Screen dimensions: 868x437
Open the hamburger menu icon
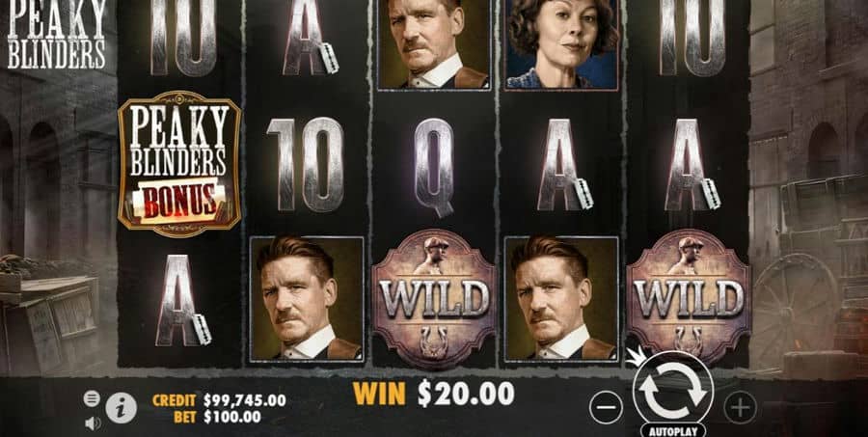[92, 397]
